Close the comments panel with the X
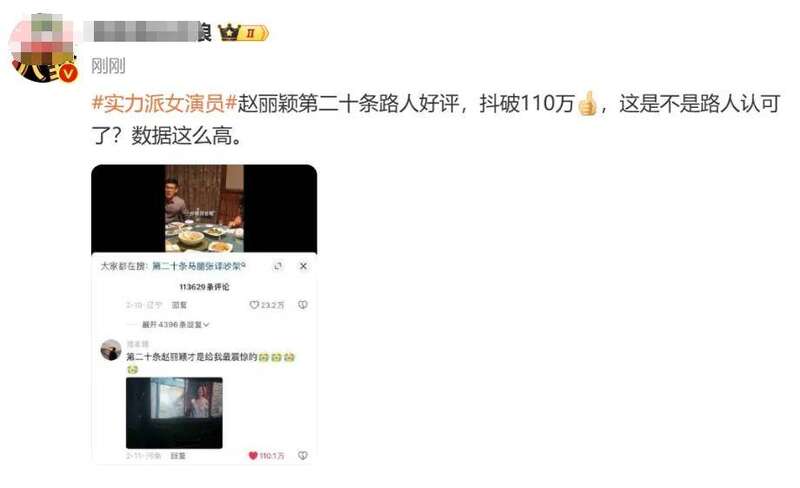This screenshot has width=800, height=488. point(303,266)
